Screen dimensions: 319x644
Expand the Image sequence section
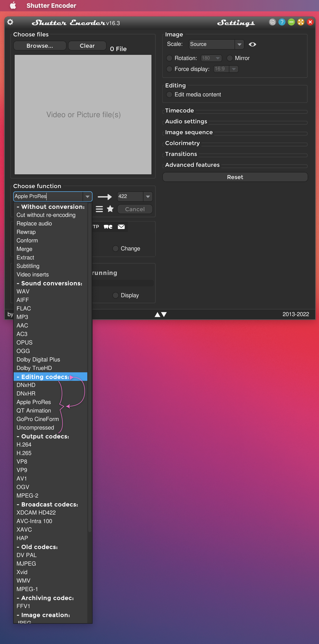coord(189,132)
